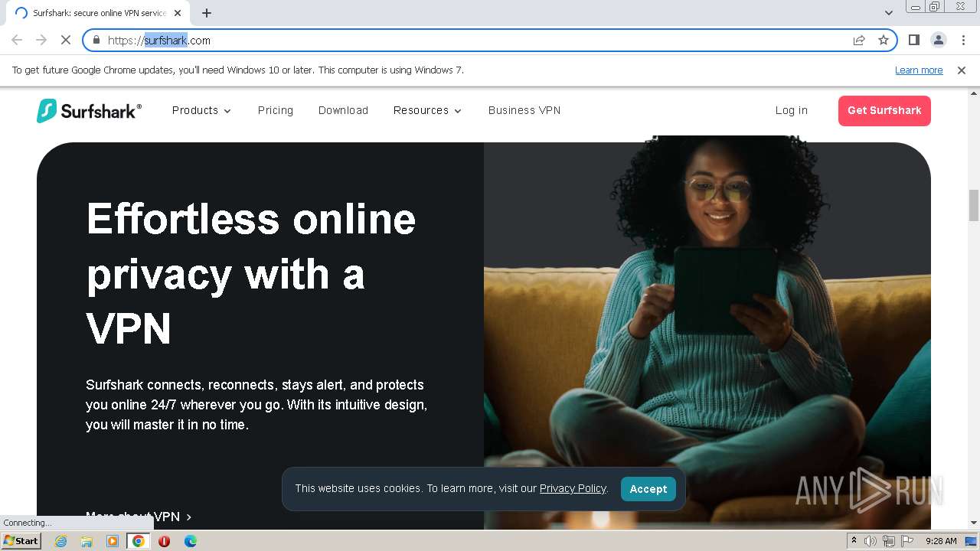Click the Surfshark logo
The image size is (980, 551).
89,111
